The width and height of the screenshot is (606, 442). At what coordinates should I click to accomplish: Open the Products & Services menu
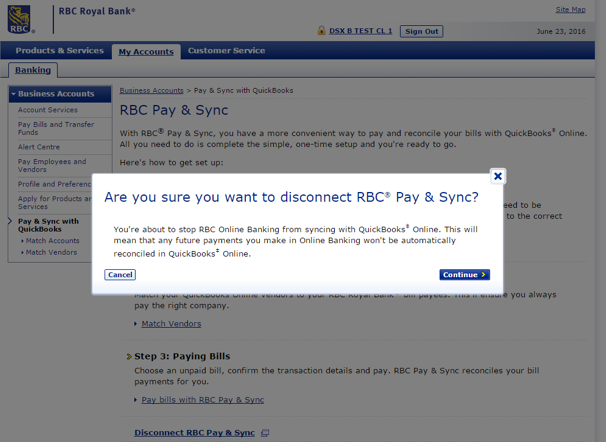pyautogui.click(x=60, y=51)
